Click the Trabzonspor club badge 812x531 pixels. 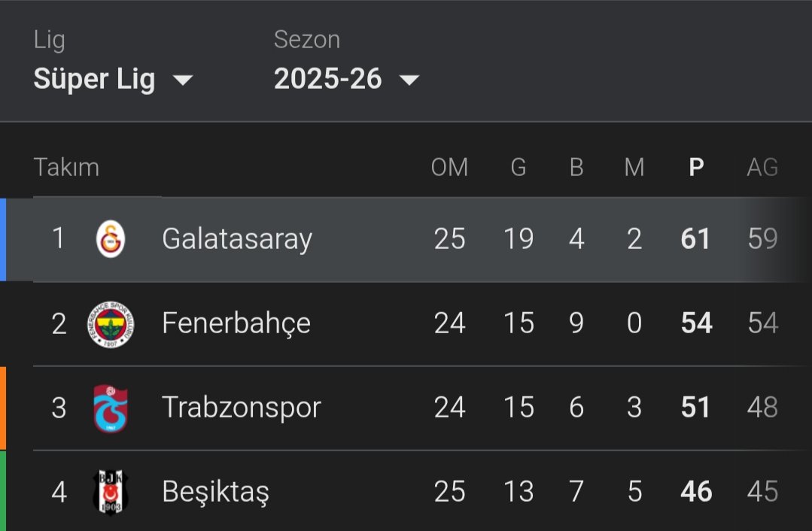111,408
